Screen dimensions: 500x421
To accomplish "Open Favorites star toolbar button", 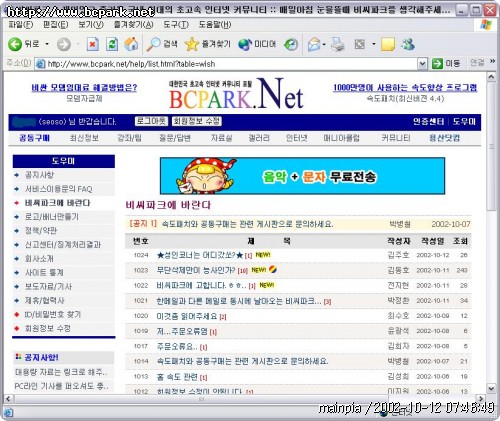I will point(192,44).
